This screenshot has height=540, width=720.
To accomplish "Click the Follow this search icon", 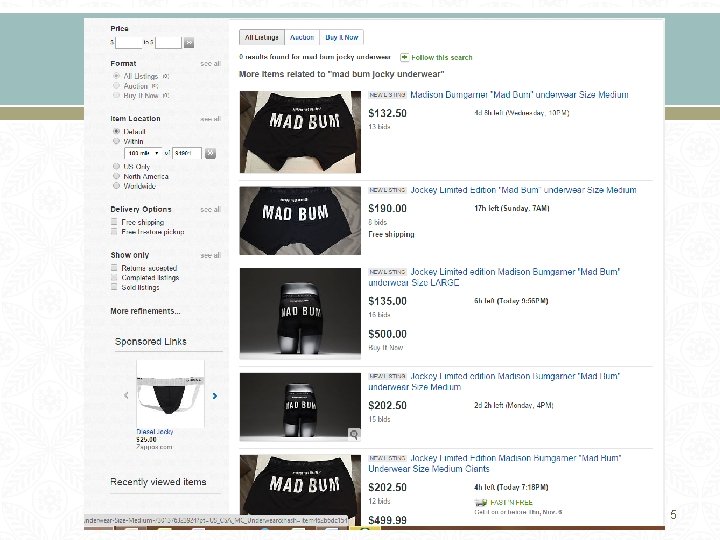I will pos(404,57).
